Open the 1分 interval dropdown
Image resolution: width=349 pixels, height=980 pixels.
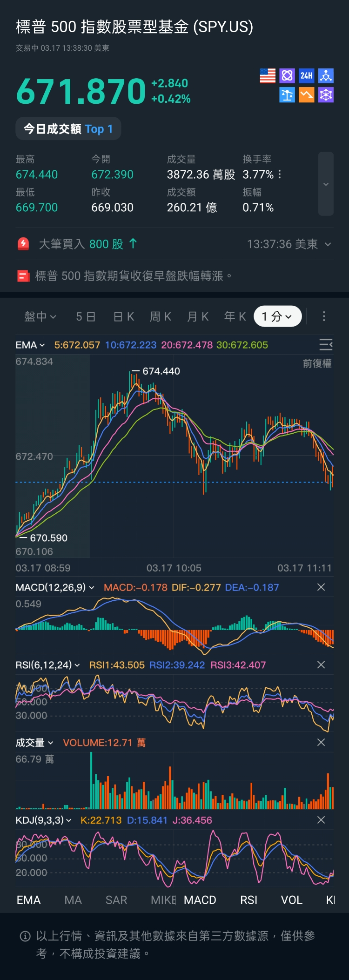click(277, 317)
